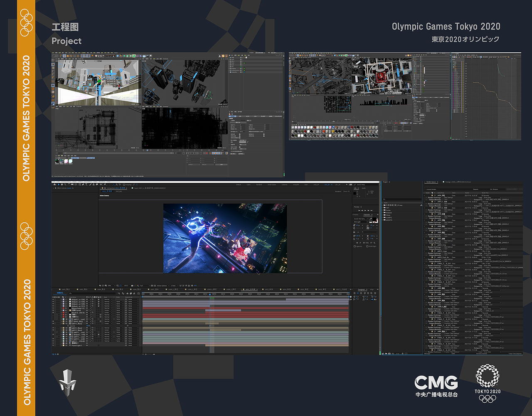Screen dimensions: 532x416
Task: Select the Hand tool in After Effects
Action: (x=63, y=185)
